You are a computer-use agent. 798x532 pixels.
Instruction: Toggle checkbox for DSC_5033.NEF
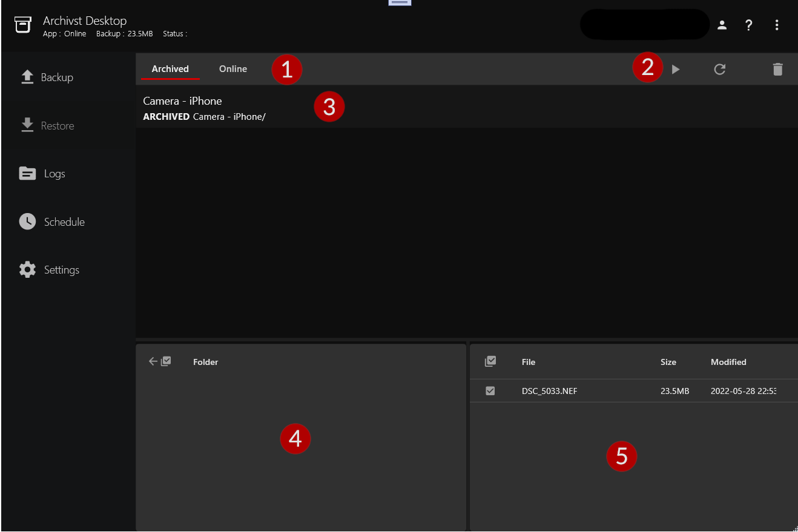(490, 391)
